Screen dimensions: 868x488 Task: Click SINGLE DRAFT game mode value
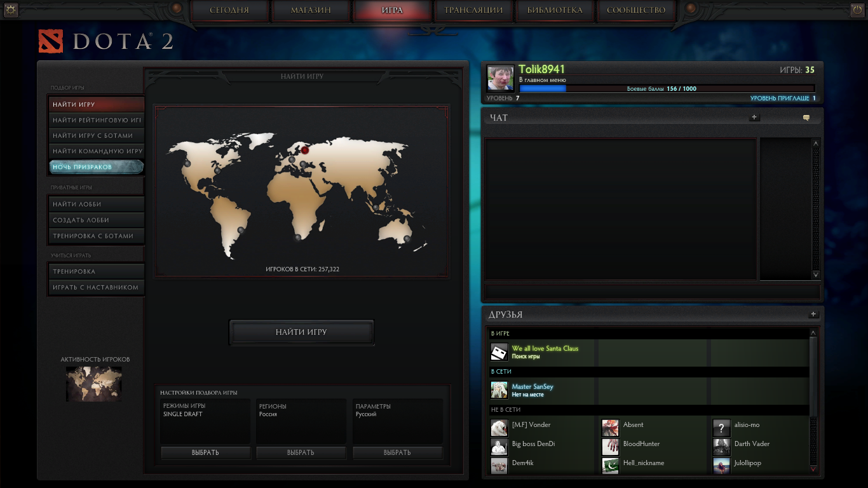183,414
